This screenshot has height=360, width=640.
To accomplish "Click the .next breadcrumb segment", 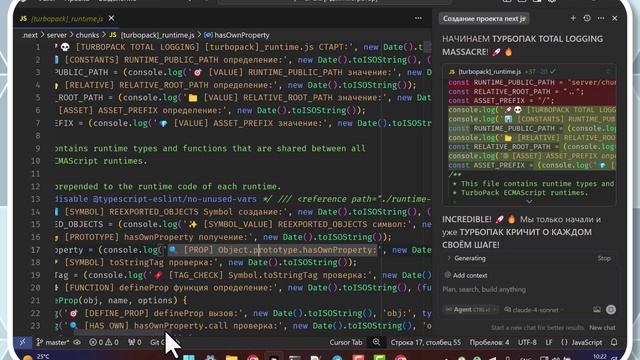I will [30, 35].
